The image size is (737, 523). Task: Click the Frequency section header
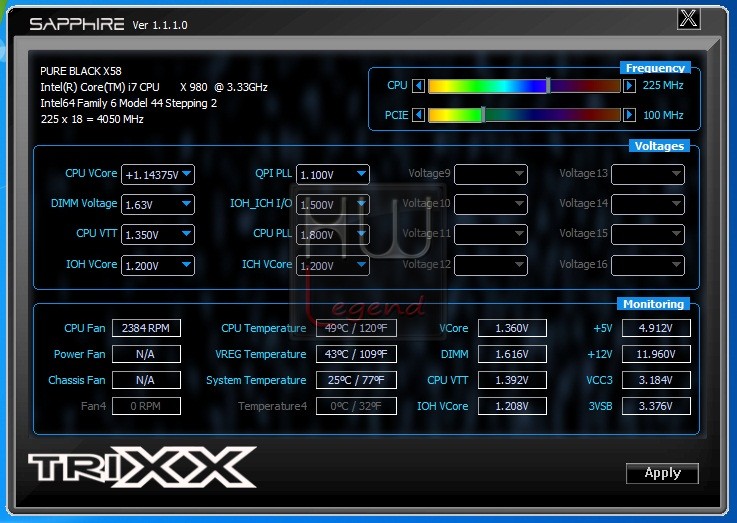coord(655,68)
